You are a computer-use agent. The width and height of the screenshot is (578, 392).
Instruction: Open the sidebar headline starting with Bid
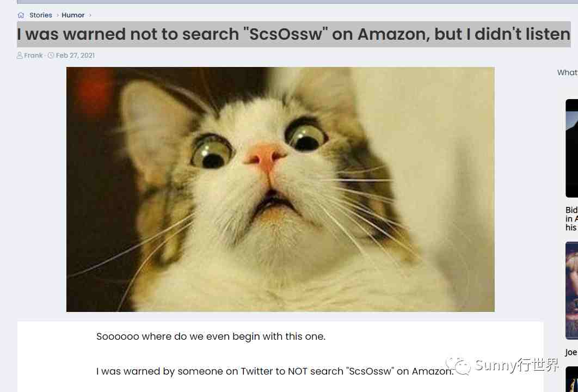[x=571, y=219]
